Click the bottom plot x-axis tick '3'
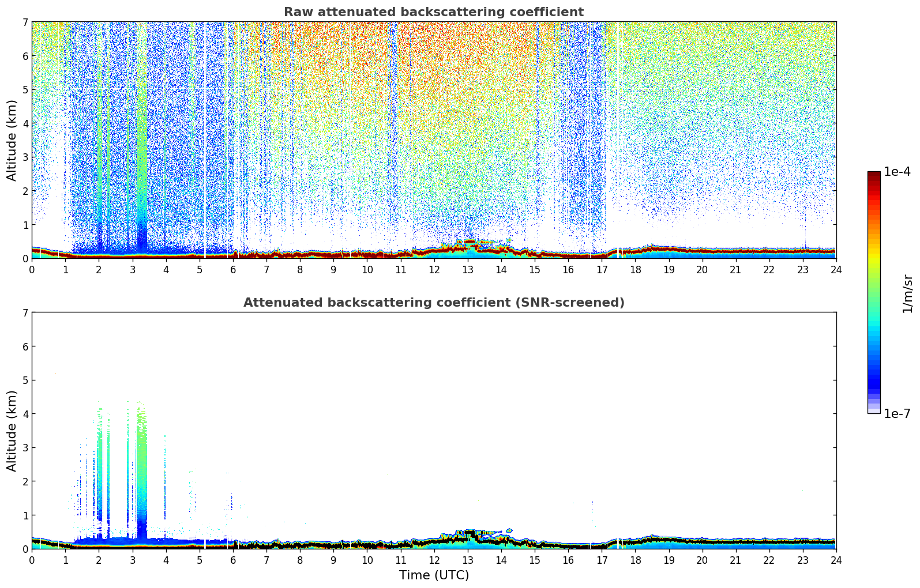This screenshot has width=920, height=588. click(x=132, y=560)
